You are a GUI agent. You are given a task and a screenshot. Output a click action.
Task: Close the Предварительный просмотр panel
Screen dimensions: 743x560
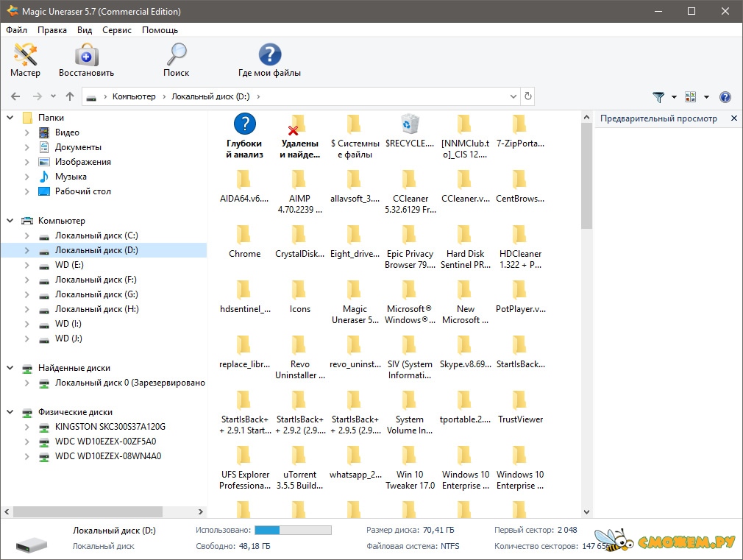(734, 118)
